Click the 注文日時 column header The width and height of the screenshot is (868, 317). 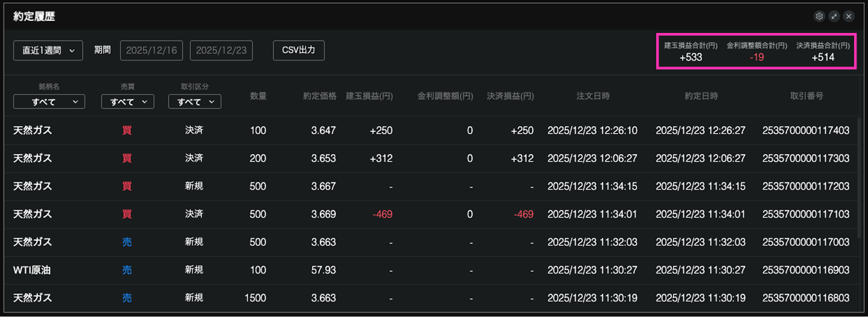pos(593,96)
